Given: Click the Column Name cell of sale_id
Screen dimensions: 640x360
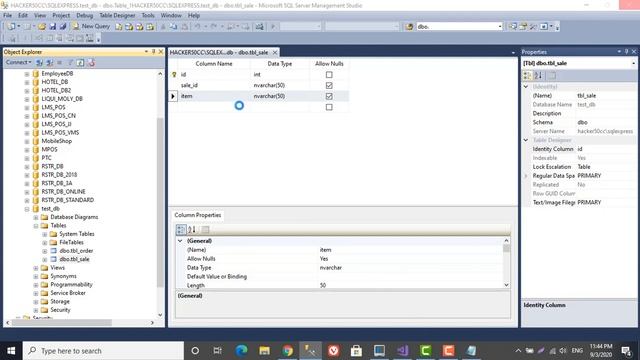Looking at the screenshot, I should [x=214, y=85].
